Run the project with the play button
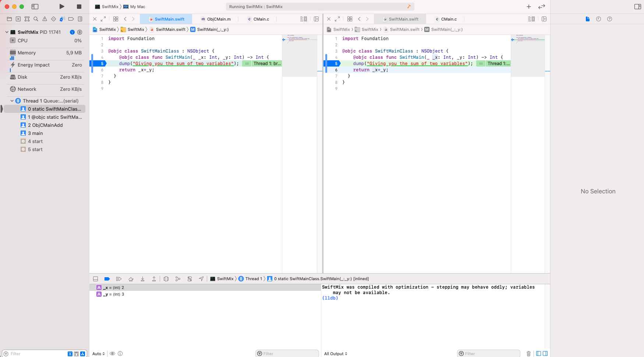The width and height of the screenshot is (644, 357). click(x=62, y=7)
